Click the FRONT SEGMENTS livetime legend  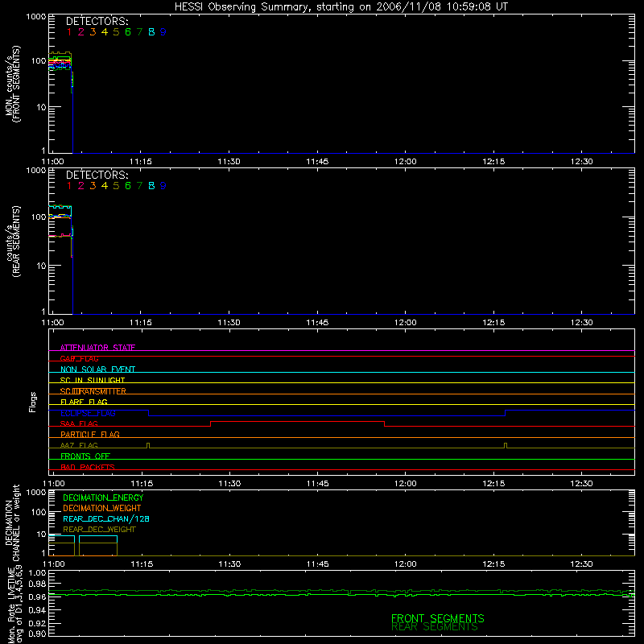(437, 618)
